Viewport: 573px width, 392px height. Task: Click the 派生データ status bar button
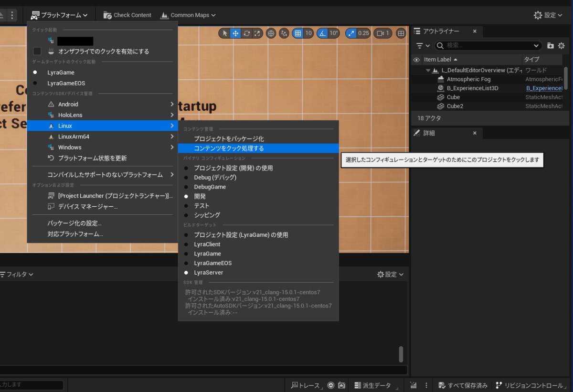coord(376,385)
